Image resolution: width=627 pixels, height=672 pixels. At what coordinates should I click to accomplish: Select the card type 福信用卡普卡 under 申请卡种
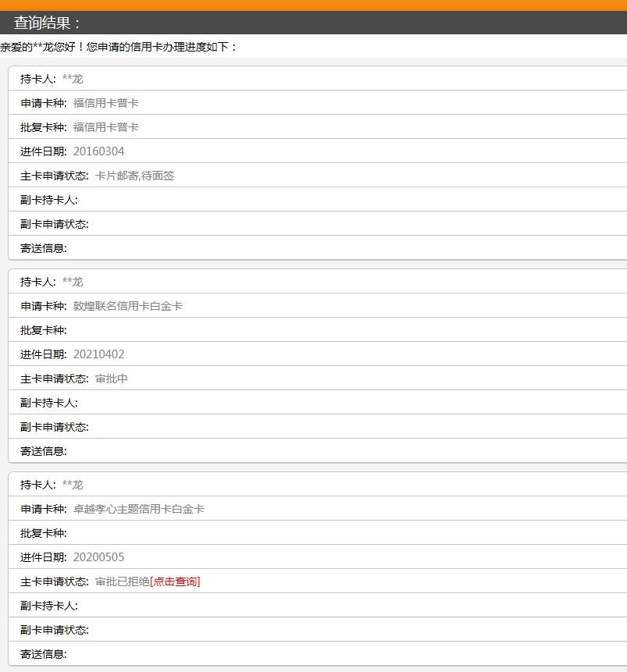click(106, 103)
